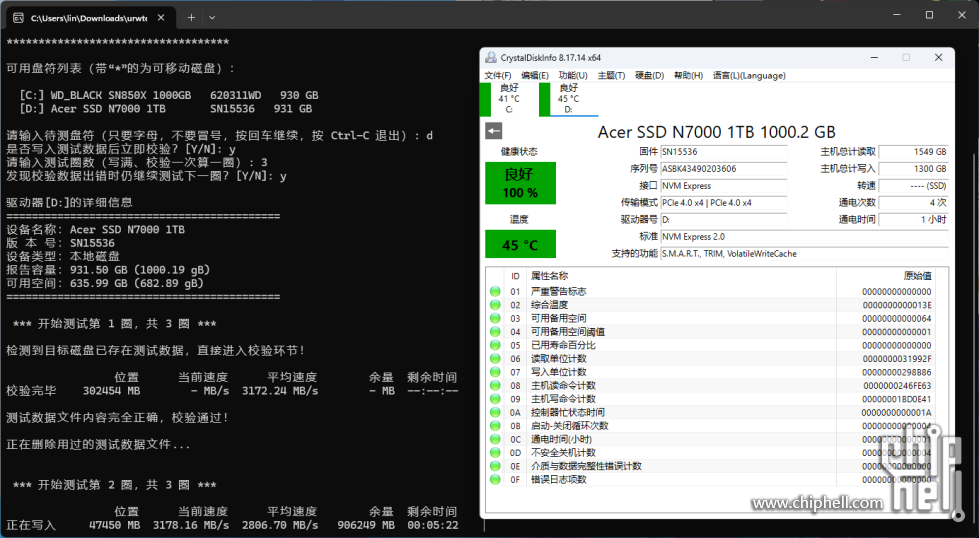
Task: Click the green status dot for ID 0F
Action: click(495, 479)
